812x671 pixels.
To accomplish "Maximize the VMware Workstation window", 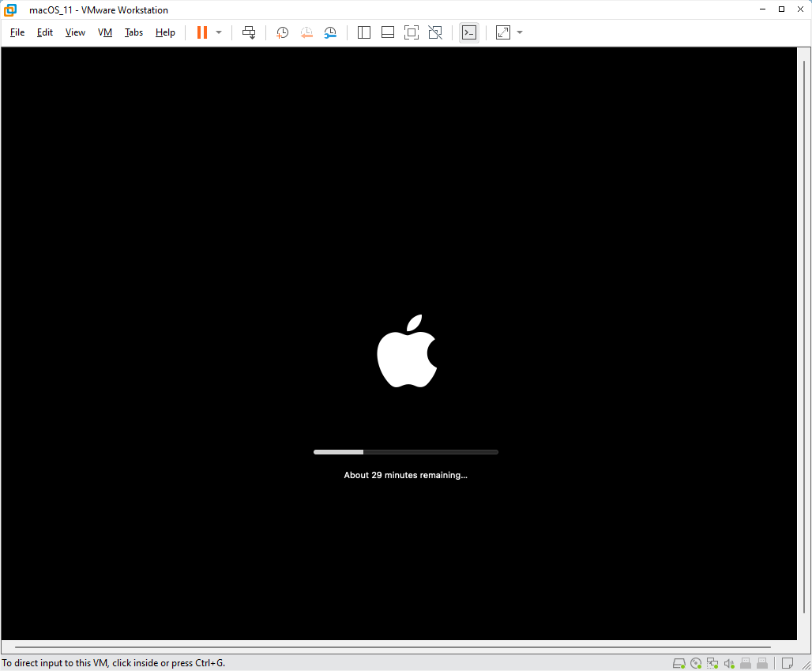I will click(x=781, y=9).
